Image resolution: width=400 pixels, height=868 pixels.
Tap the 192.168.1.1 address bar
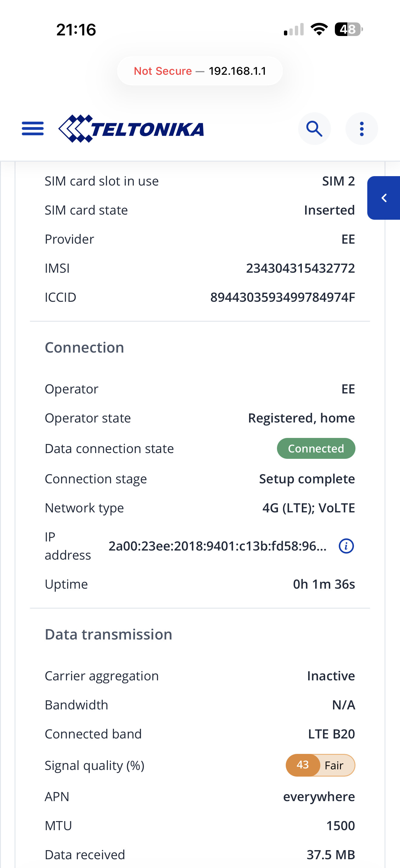[200, 71]
